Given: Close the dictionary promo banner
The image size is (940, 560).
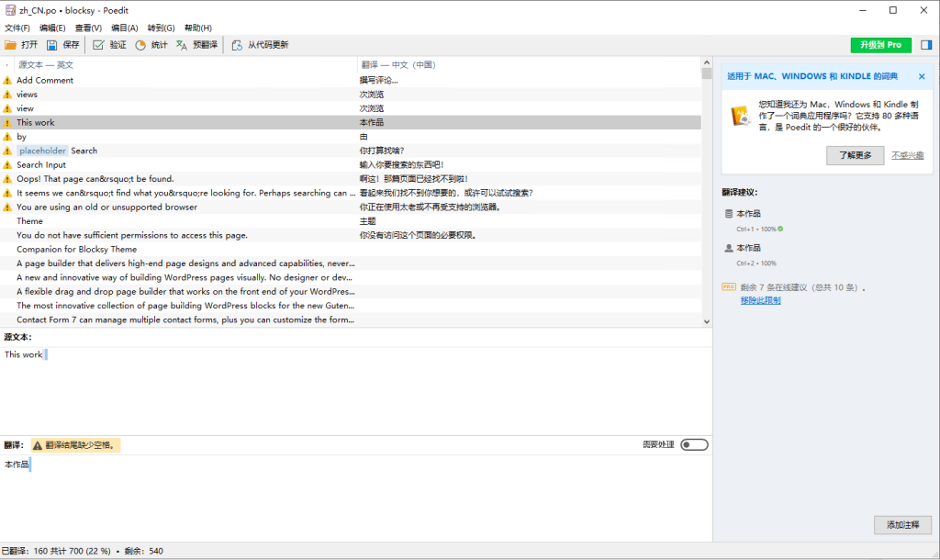Looking at the screenshot, I should tap(922, 76).
